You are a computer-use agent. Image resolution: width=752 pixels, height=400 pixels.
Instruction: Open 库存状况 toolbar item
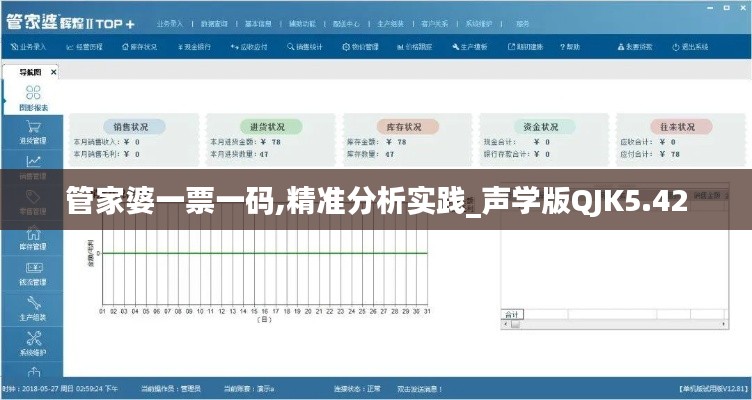point(140,47)
